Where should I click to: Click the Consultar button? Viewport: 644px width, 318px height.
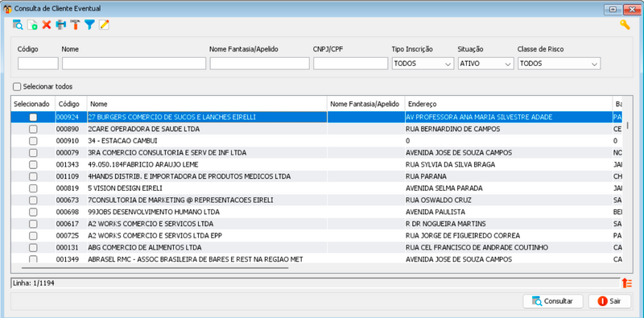(x=553, y=301)
